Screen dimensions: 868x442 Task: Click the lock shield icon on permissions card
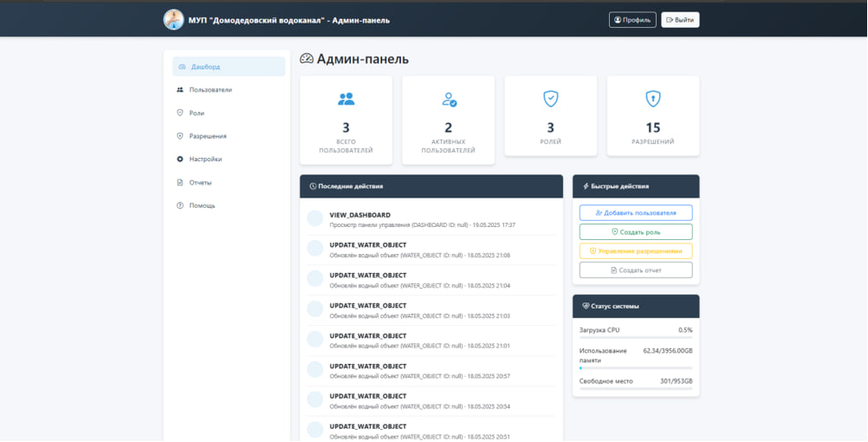click(652, 99)
